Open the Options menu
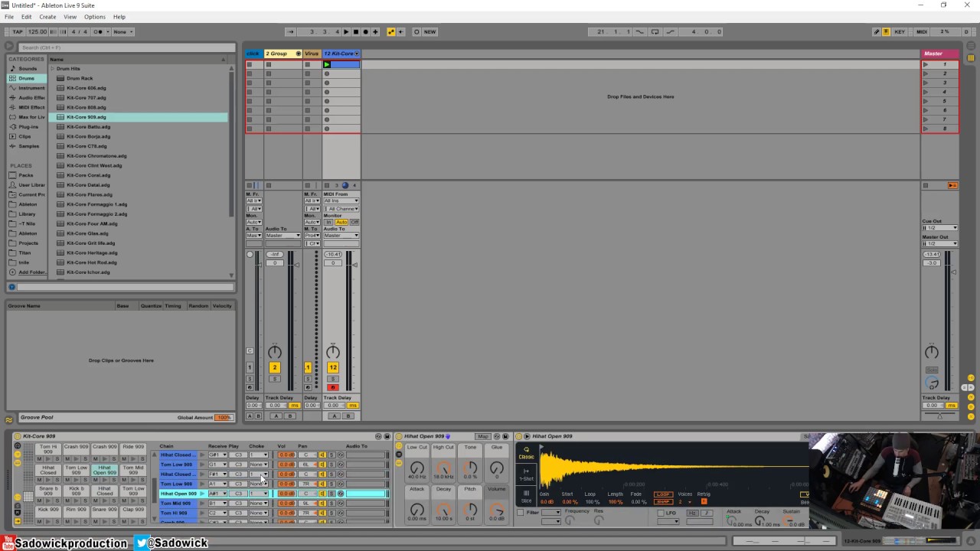Image resolution: width=980 pixels, height=551 pixels. click(95, 17)
